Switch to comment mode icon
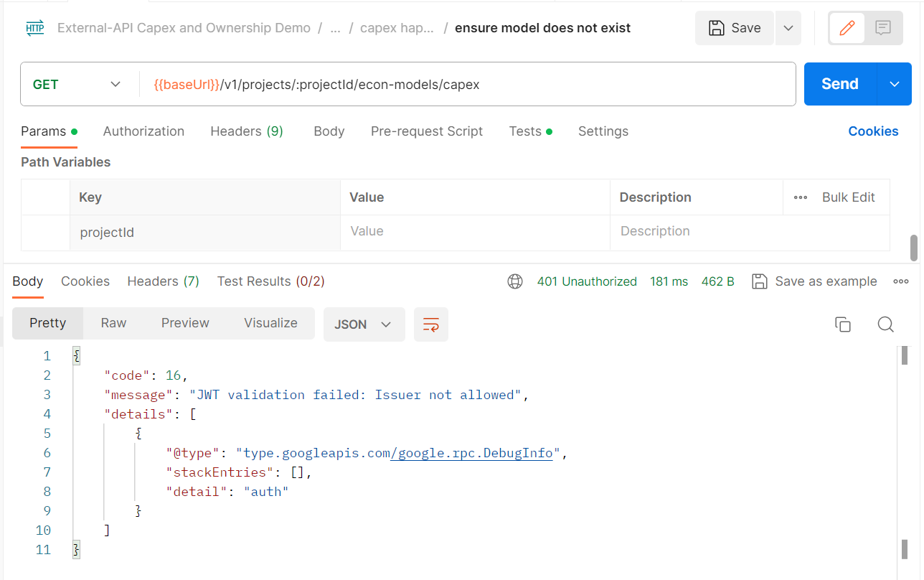 [x=883, y=28]
